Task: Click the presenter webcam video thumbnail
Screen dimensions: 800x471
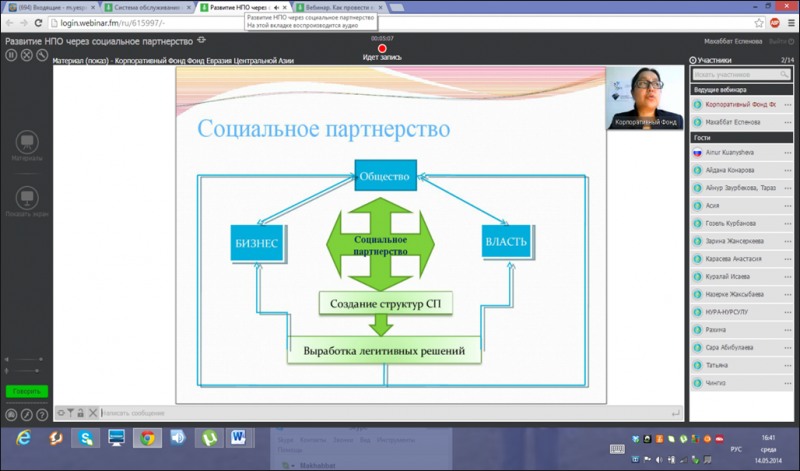Action: click(644, 97)
